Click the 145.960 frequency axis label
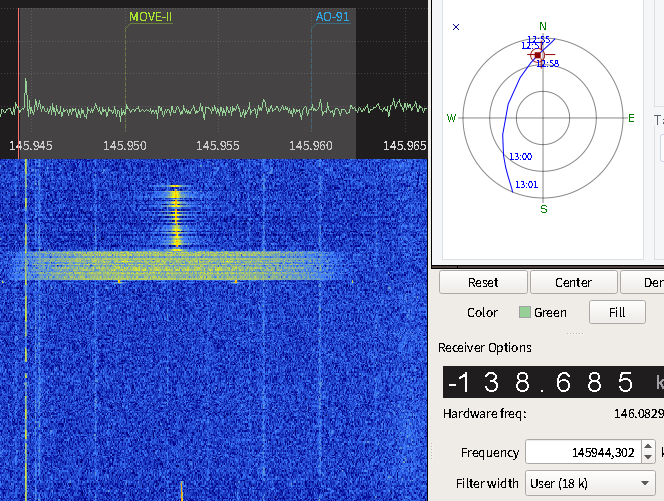Viewport: 664px width, 501px height. click(310, 146)
